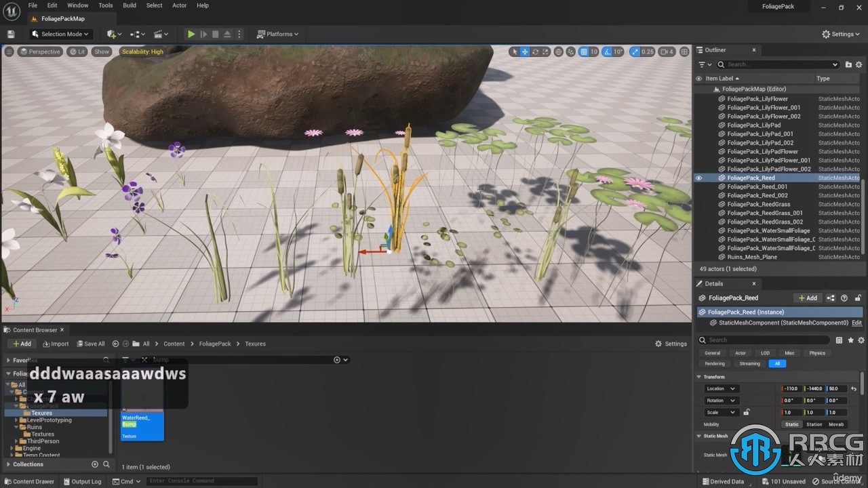
Task: Reset Location to default arrow
Action: pos(854,388)
